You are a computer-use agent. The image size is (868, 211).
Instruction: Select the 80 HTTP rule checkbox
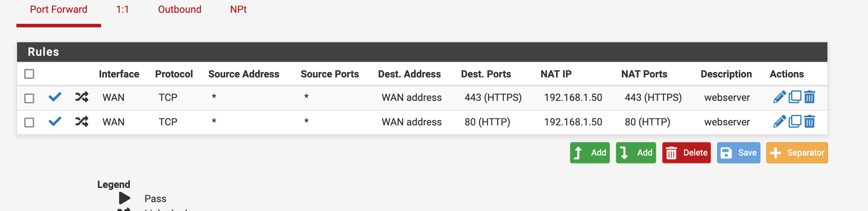click(x=29, y=123)
